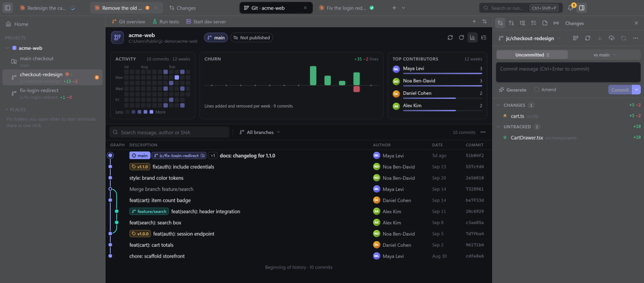The image size is (644, 283).
Task: Expand the +1 refs badge
Action: click(213, 156)
